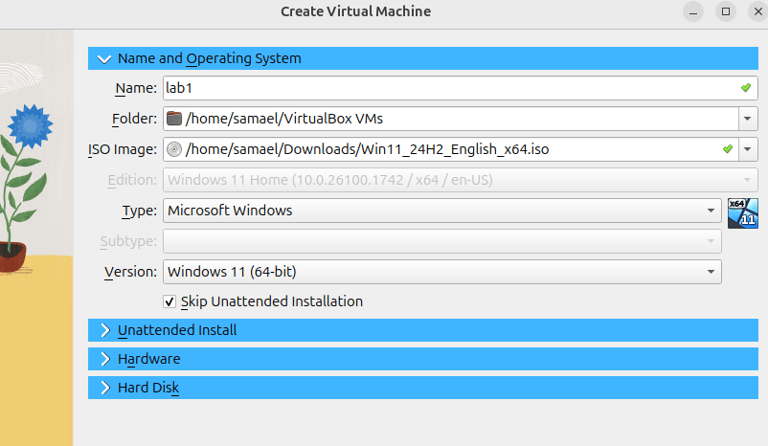Open the Type dropdown showing Microsoft Windows
Image resolution: width=768 pixels, height=446 pixels.
441,210
